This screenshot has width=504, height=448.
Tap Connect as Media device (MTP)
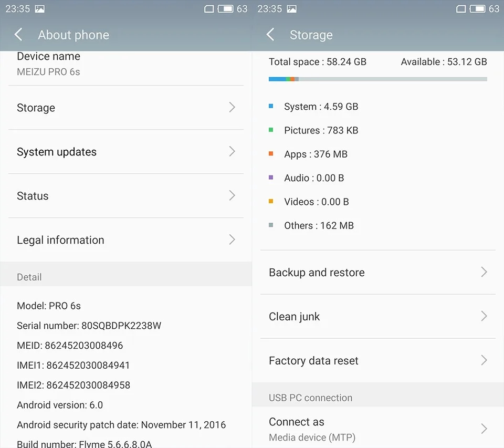[x=378, y=429]
